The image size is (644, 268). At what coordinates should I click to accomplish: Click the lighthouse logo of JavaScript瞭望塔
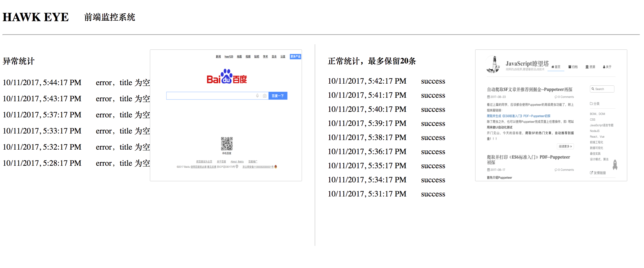tap(493, 64)
